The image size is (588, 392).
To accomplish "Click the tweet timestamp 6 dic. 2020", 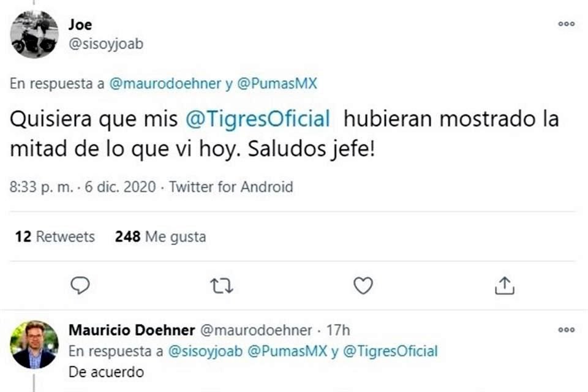I will (x=117, y=187).
